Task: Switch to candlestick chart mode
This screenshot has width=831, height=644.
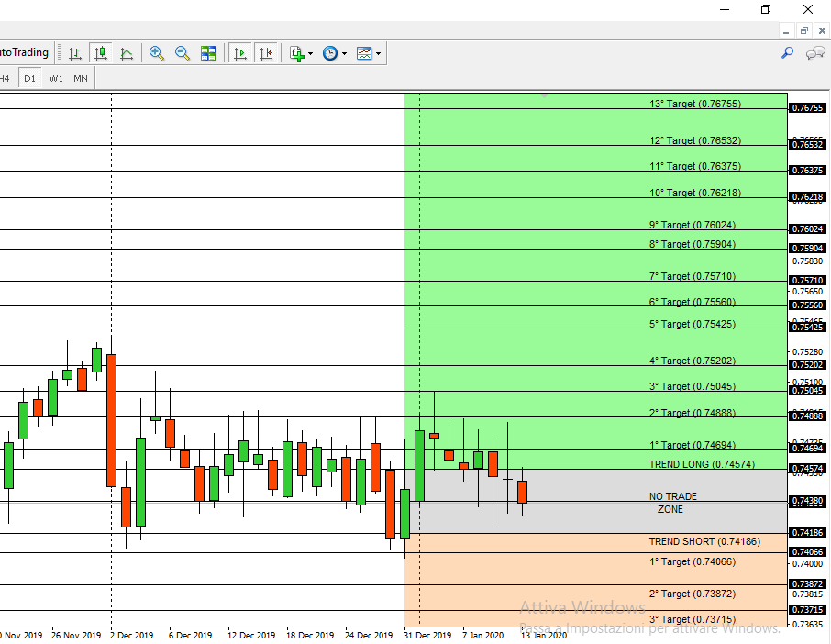Action: coord(101,53)
